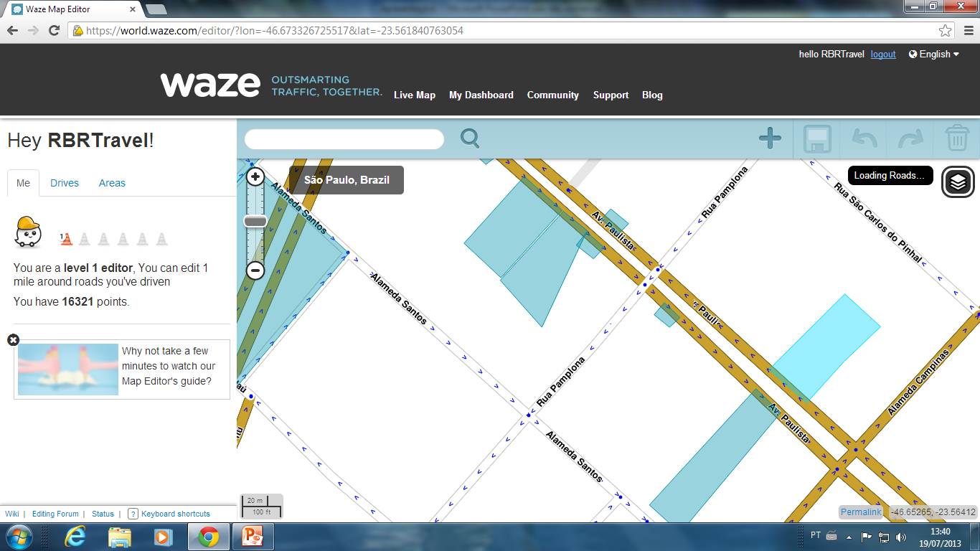Save edits with the floppy disk icon
Viewport: 980px width, 551px height.
click(817, 138)
